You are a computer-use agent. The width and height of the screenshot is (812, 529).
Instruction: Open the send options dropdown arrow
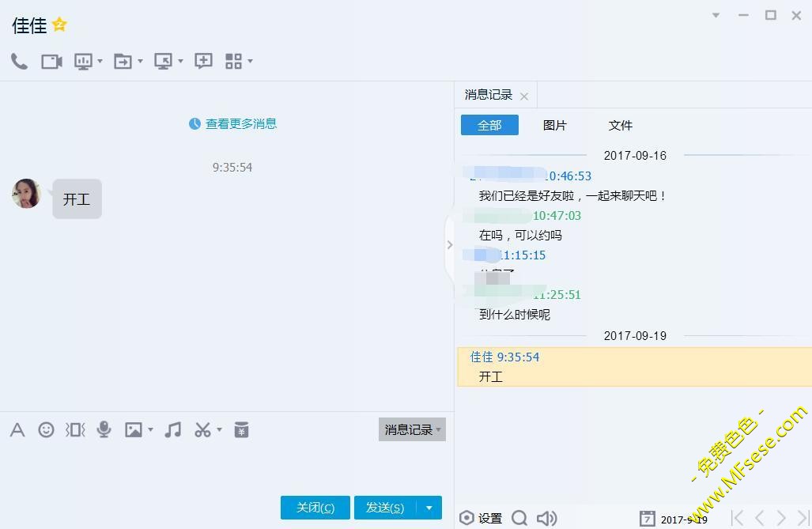point(429,507)
